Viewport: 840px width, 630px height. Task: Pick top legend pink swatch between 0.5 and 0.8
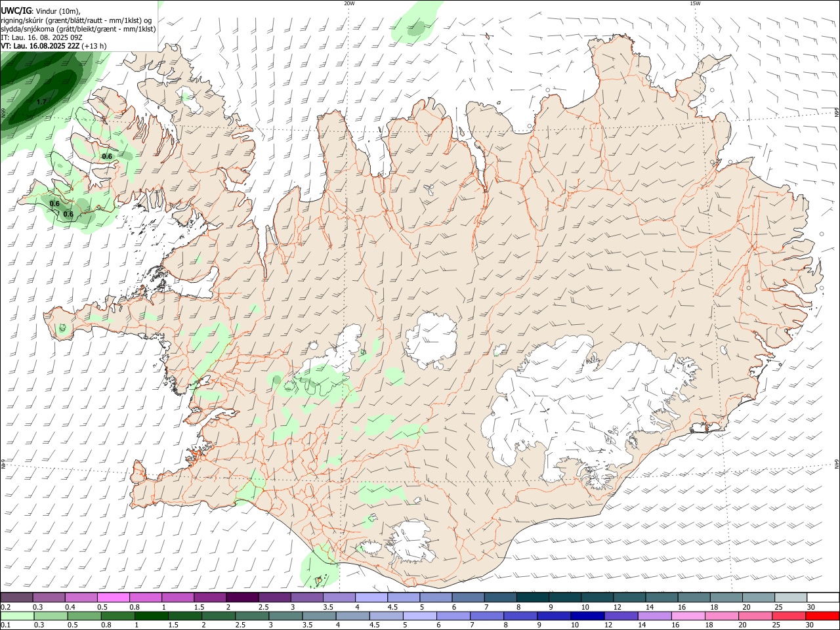[x=113, y=597]
